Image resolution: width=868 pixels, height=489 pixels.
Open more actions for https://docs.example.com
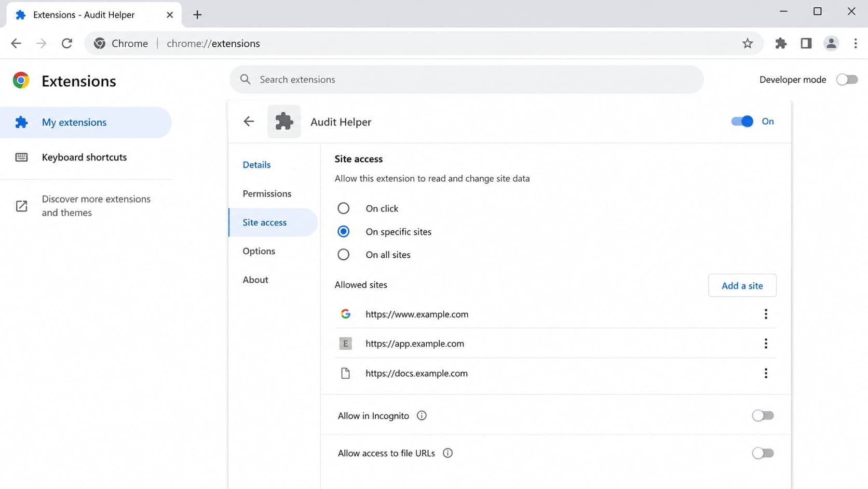coord(766,373)
